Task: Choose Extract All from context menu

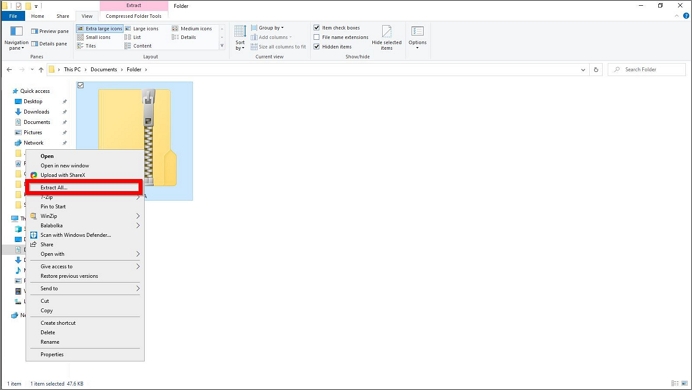Action: click(85, 188)
